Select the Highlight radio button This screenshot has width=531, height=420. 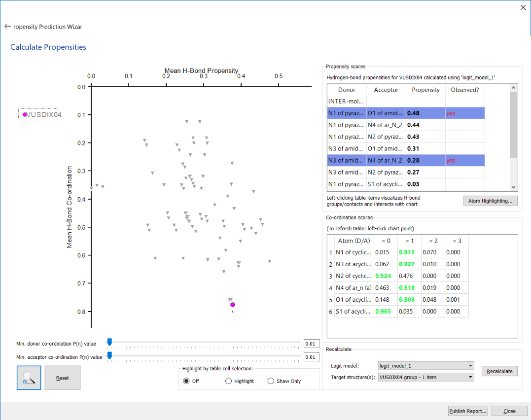228,381
